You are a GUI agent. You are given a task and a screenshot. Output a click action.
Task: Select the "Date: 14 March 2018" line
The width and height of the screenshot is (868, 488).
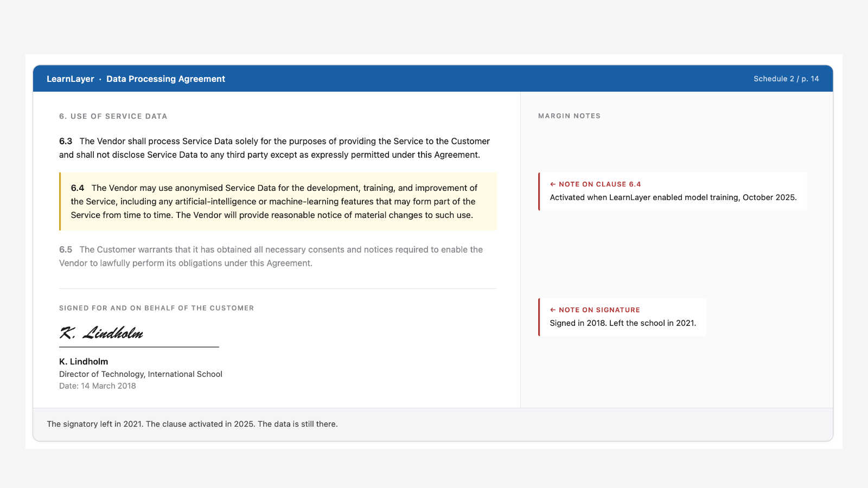98,386
